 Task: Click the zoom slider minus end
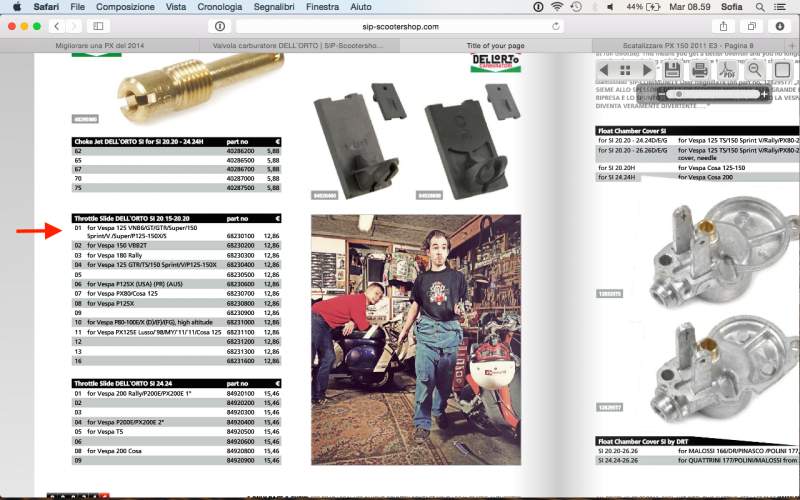click(x=662, y=94)
